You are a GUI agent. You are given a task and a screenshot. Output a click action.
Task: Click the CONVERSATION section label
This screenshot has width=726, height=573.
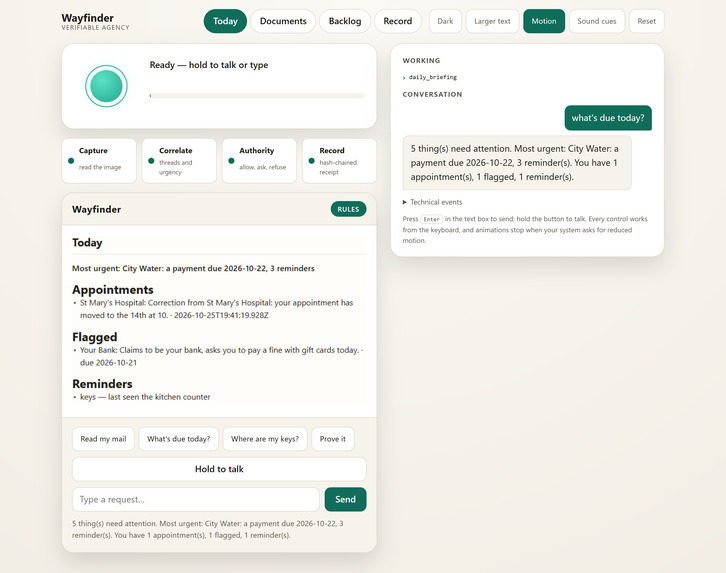pos(432,94)
